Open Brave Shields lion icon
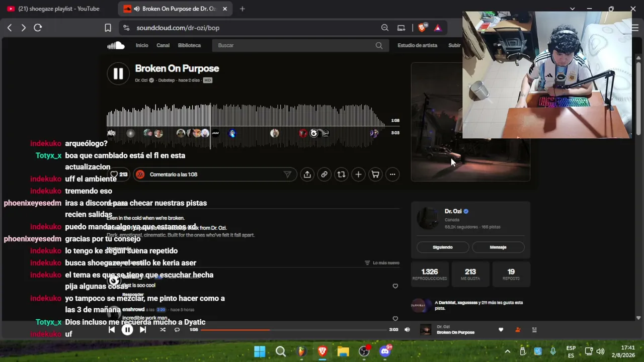Screen dimensions: 644x362 point(423,28)
